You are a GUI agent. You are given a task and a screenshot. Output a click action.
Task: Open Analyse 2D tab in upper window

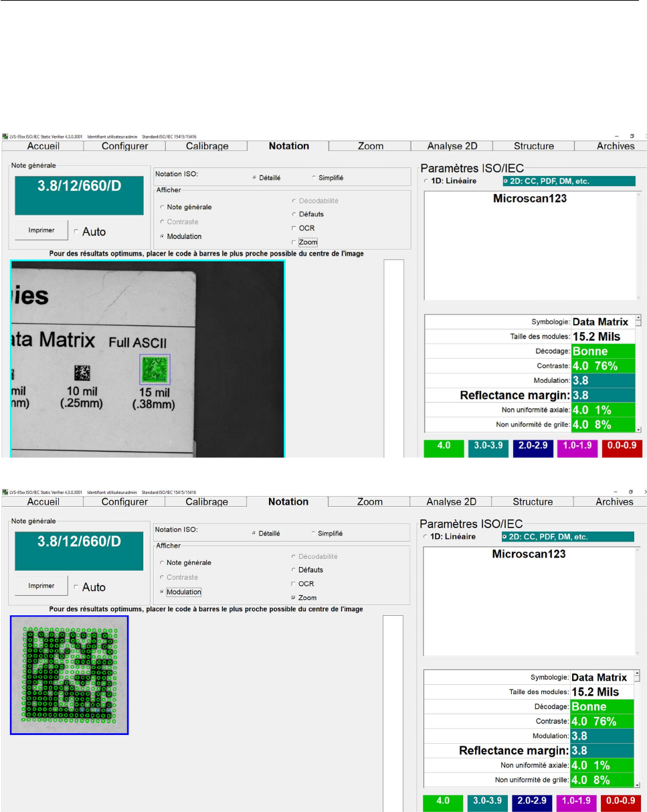pyautogui.click(x=451, y=146)
